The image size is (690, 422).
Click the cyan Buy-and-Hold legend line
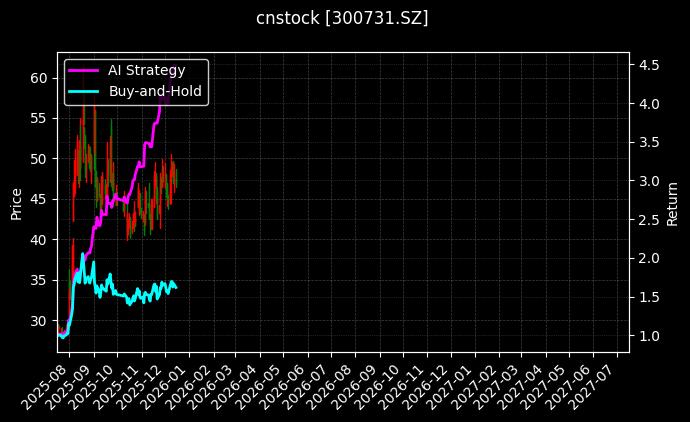pyautogui.click(x=84, y=92)
